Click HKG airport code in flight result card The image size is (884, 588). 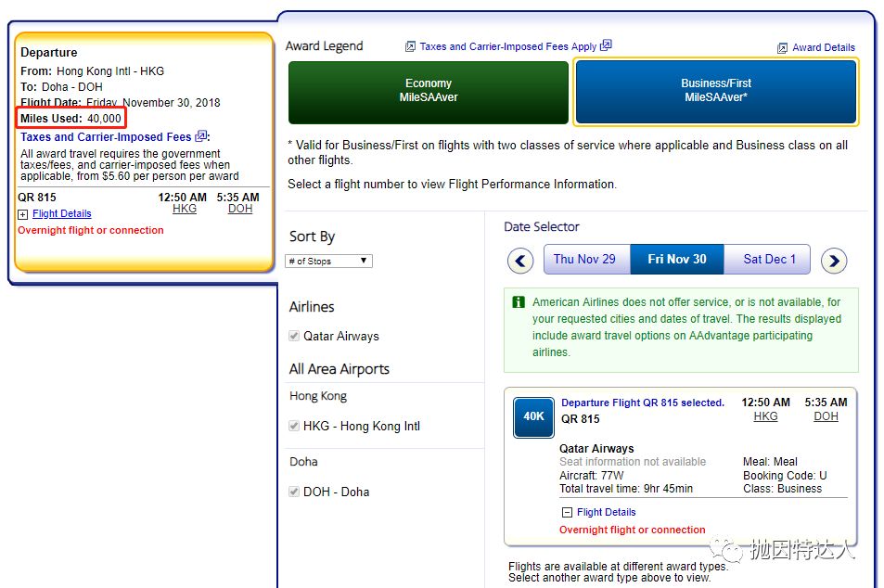[x=765, y=416]
